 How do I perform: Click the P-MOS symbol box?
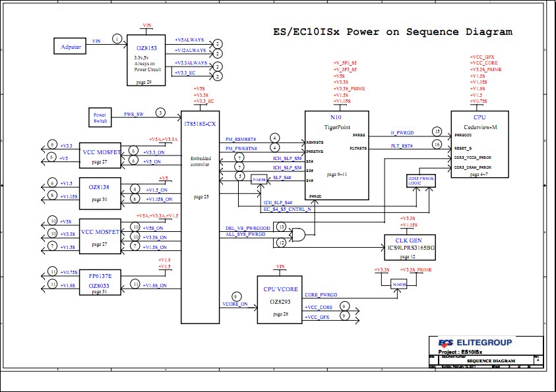tap(259, 180)
